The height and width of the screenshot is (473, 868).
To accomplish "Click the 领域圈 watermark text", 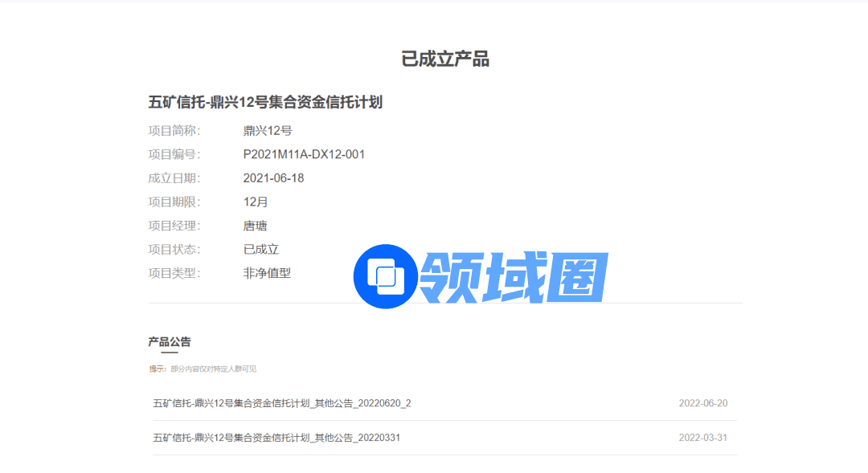I will tap(514, 277).
